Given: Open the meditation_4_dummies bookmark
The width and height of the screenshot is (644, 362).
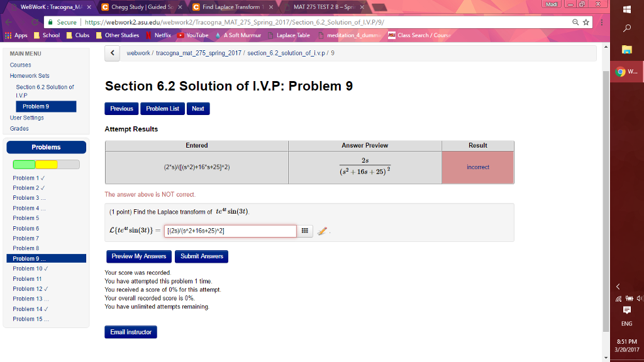Looking at the screenshot, I should click(x=350, y=35).
